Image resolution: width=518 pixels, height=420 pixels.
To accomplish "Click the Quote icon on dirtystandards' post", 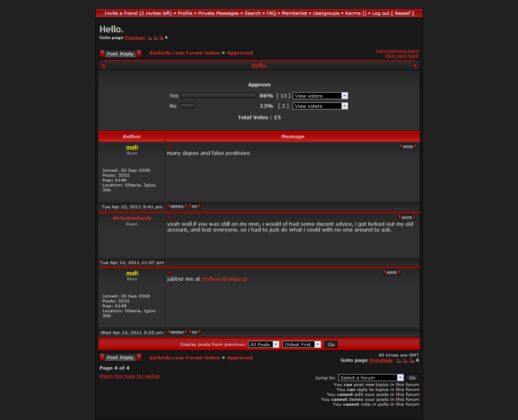I will click(407, 218).
